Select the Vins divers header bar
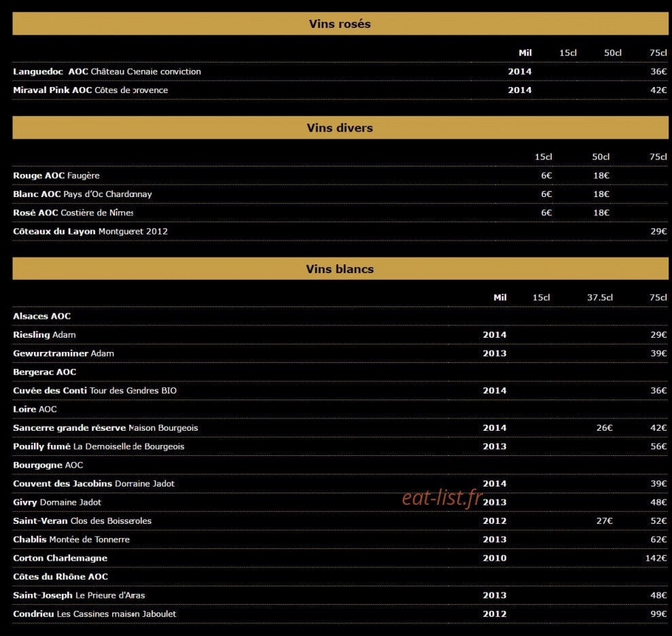Screen dimensions: 672x636 [340, 128]
